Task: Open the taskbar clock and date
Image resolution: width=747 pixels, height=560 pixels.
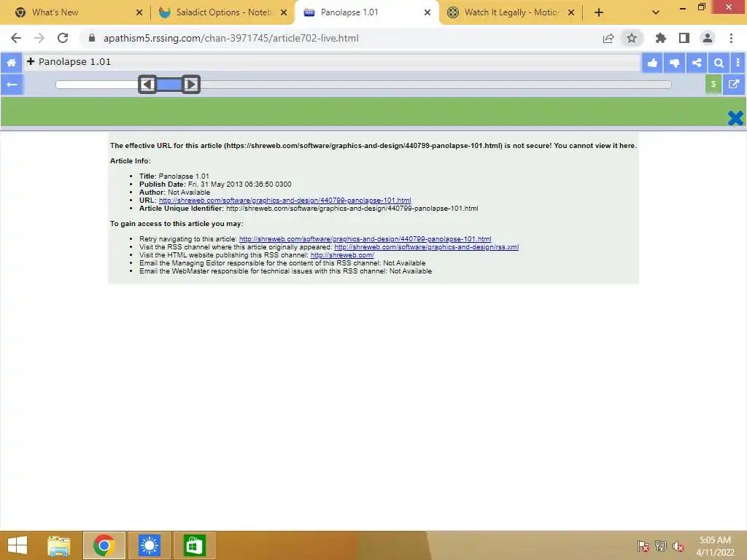Action: tap(715, 546)
